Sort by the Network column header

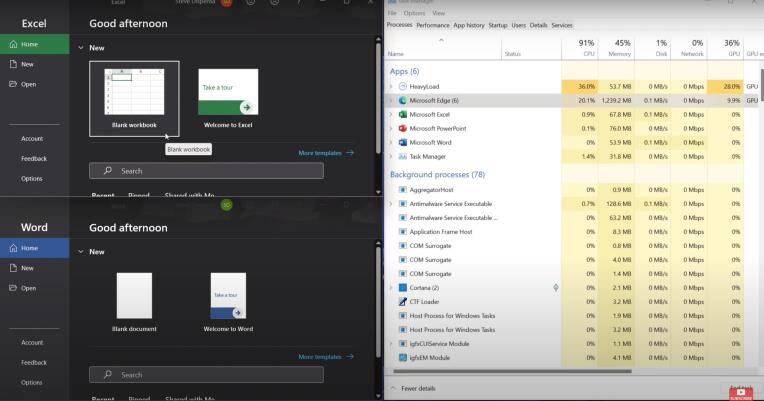pos(688,48)
